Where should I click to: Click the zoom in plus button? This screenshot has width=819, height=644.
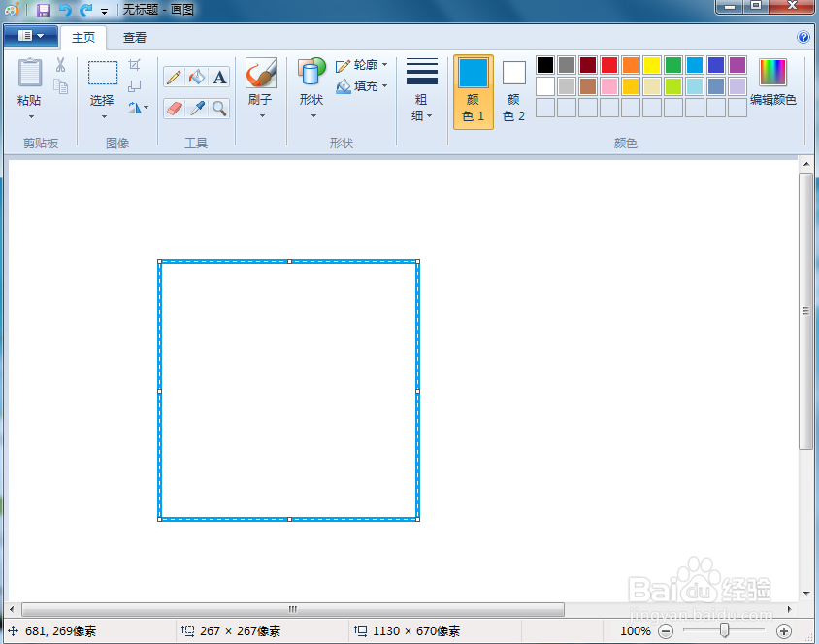[783, 631]
